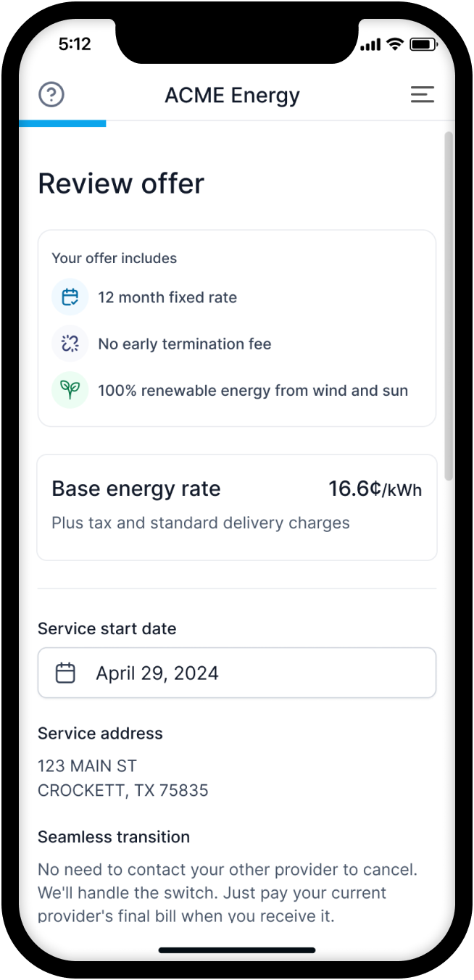Tap the 123 MAIN ST service address
474x980 pixels.
(x=88, y=765)
